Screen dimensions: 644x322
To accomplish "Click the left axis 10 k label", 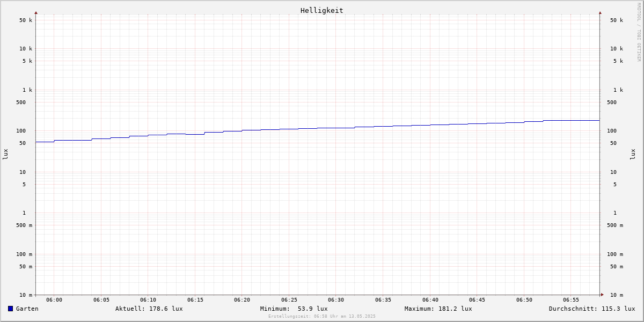I will [x=26, y=49].
